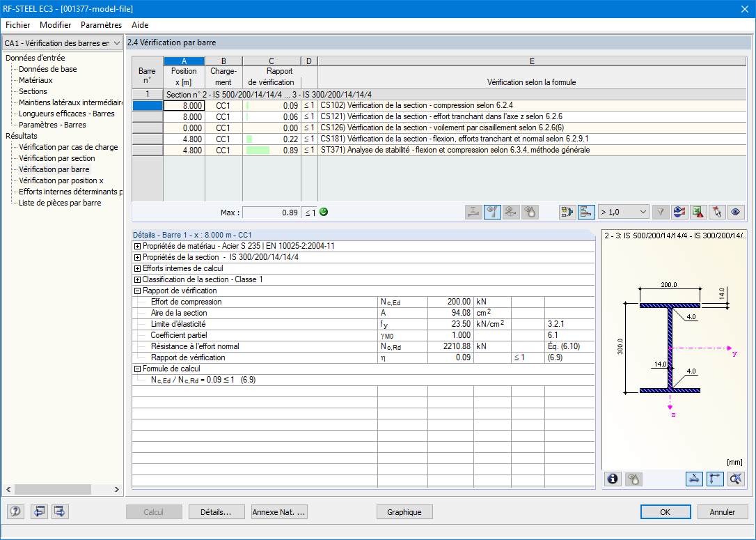Click the green 0.89 ratio bar cell
Viewport: 756px width, 540px height.
[x=271, y=150]
